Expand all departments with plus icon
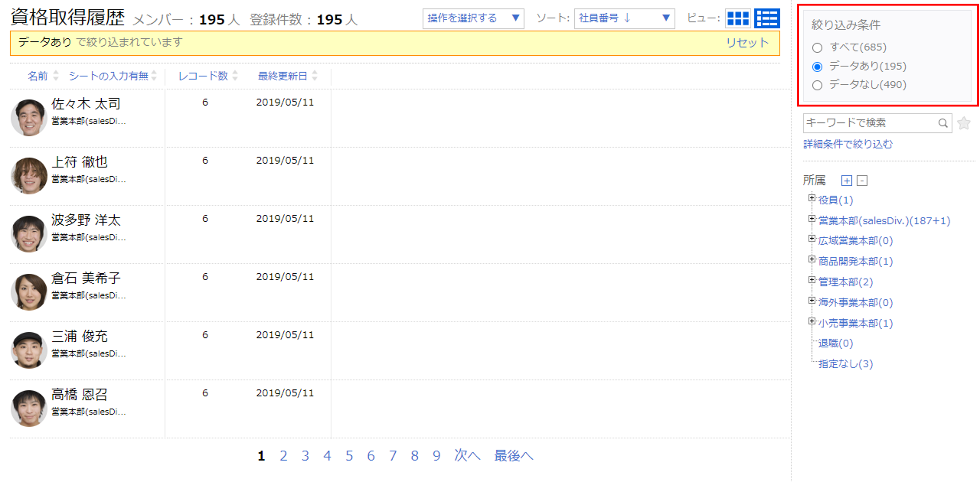This screenshot has height=482, width=980. pos(846,181)
